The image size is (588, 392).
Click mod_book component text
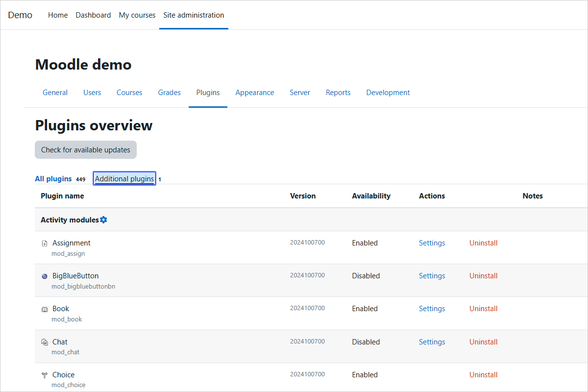point(67,319)
